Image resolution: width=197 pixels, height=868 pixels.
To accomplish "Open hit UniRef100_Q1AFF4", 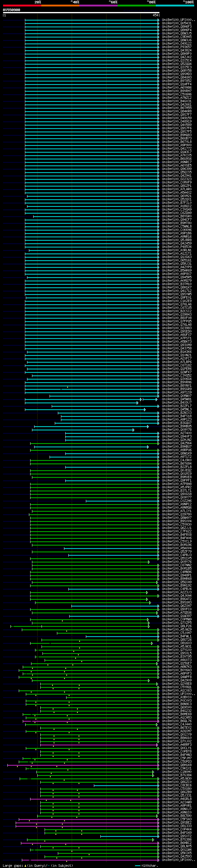I will [x=177, y=84].
